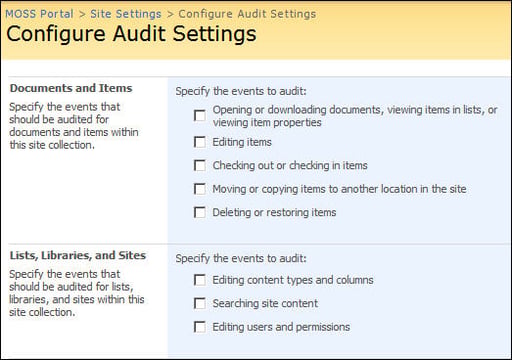Image resolution: width=512 pixels, height=360 pixels.
Task: Check Deleting or restoring items
Action: pos(200,212)
